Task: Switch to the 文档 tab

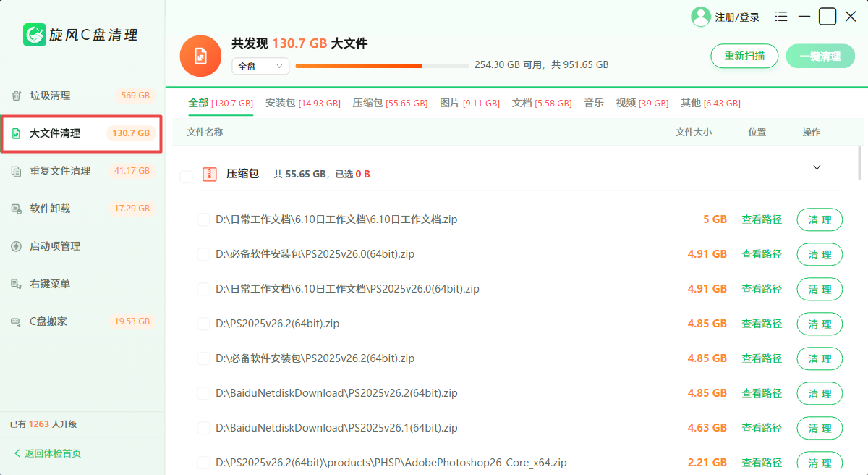Action: pyautogui.click(x=542, y=104)
